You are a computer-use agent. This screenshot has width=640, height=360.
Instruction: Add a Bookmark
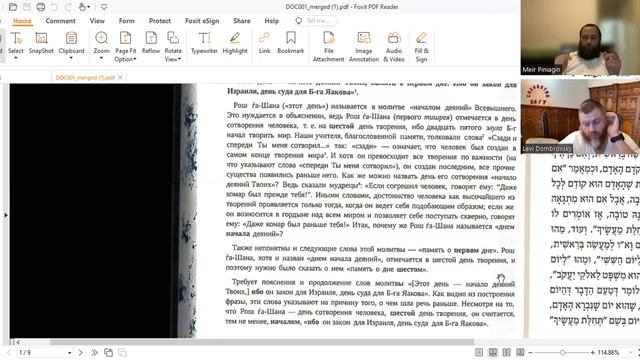[291, 43]
